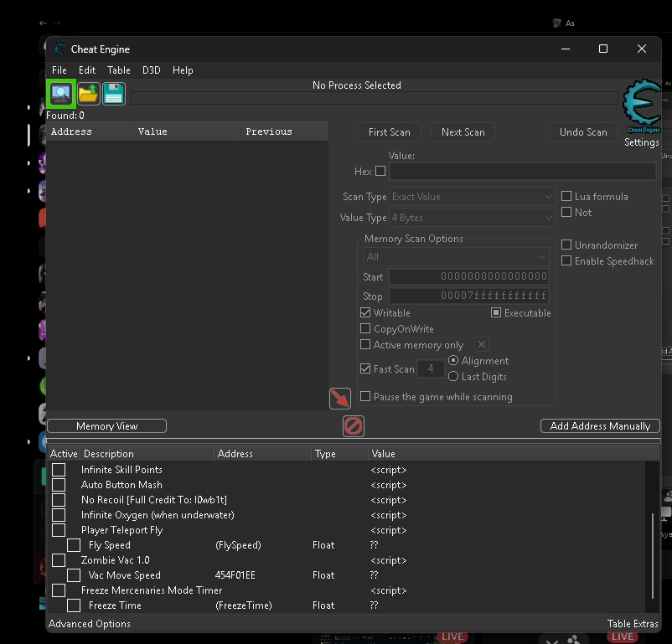Click the Undo Scan button
672x644 pixels.
point(583,132)
